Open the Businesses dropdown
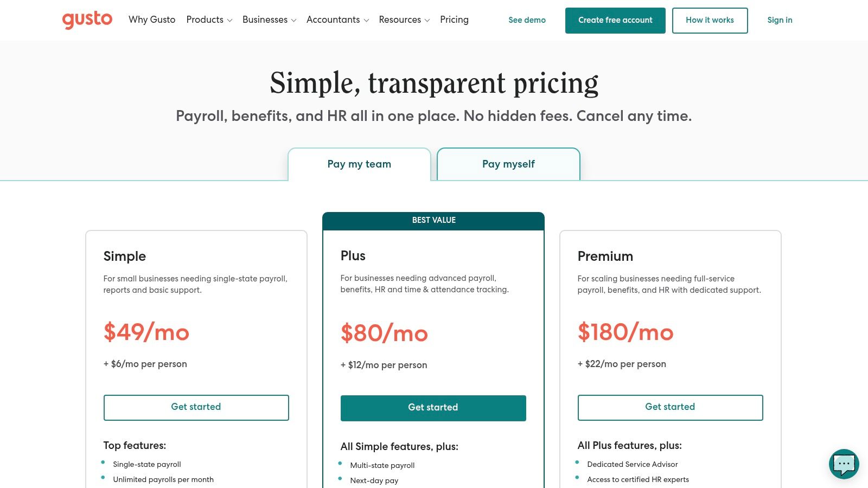The height and width of the screenshot is (488, 868). pos(269,20)
